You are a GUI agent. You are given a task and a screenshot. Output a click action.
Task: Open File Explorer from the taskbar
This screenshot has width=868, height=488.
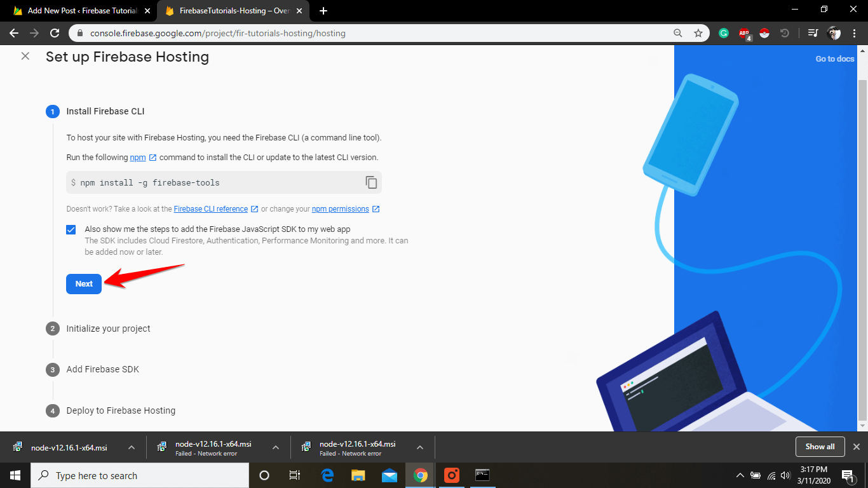358,475
